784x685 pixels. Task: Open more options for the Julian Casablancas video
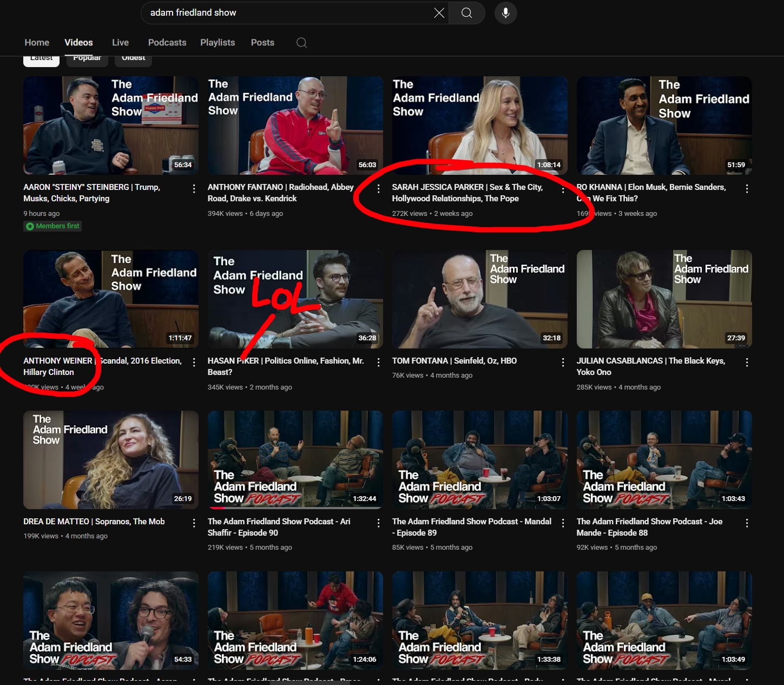[747, 362]
